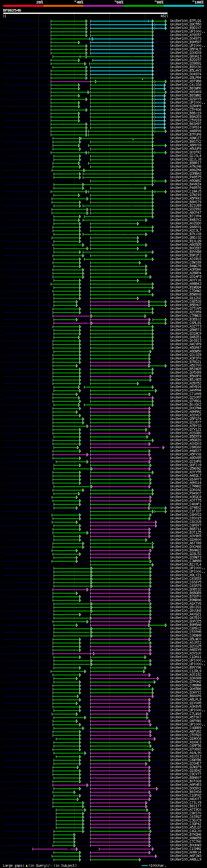Click the red 20% identity legend segment
The height and width of the screenshot is (868, 207).
(23, 6)
